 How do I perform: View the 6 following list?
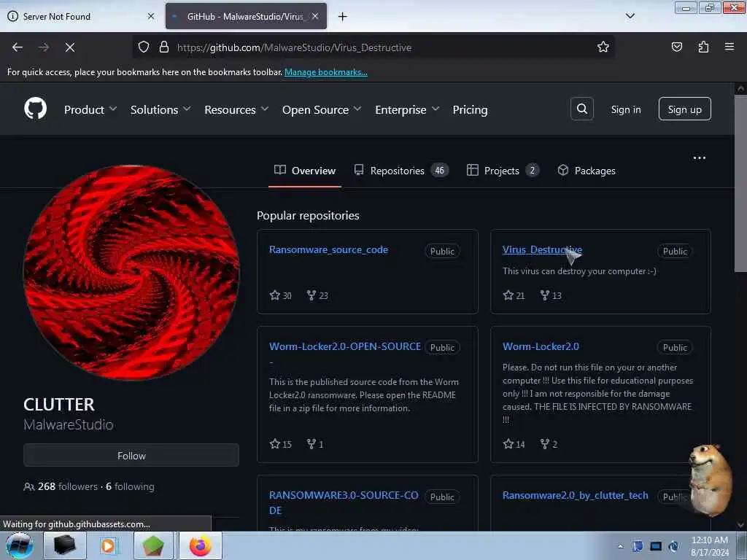tap(130, 486)
